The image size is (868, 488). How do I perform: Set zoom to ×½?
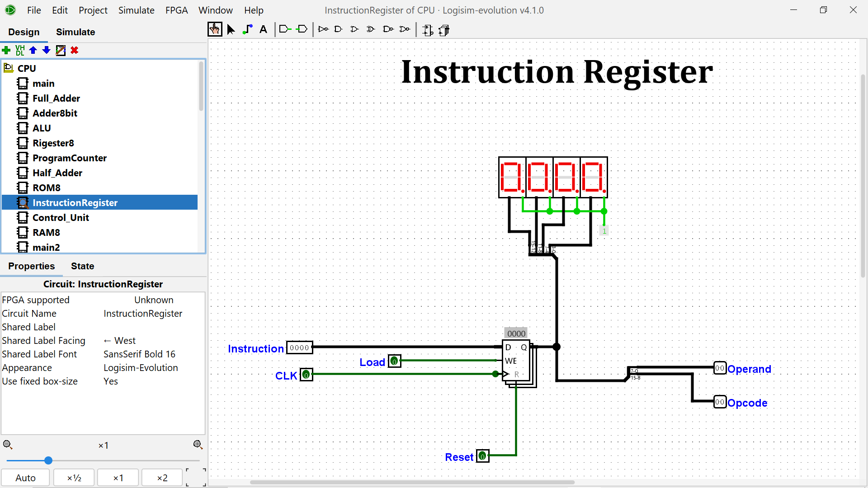coord(74,478)
